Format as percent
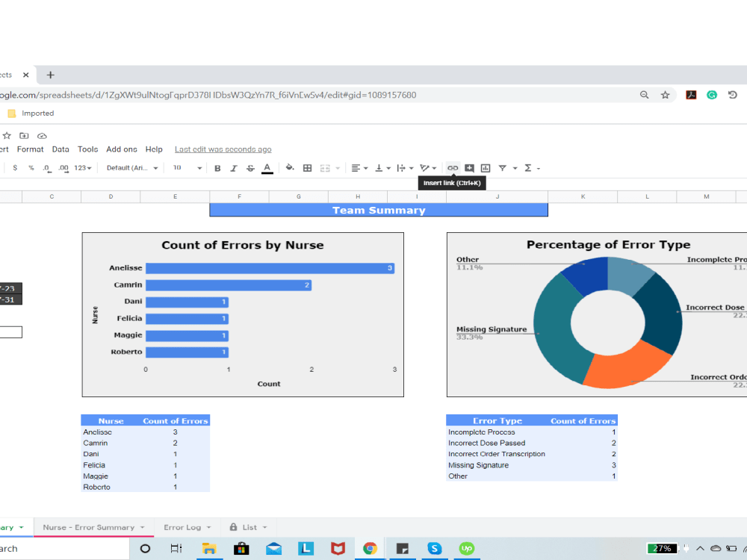 31,168
